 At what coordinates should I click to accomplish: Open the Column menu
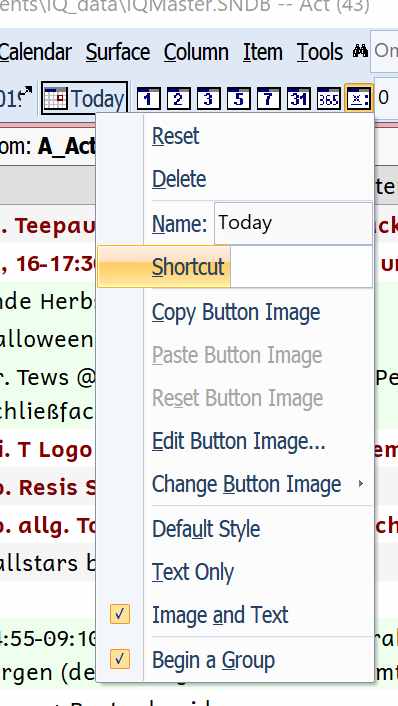[196, 52]
